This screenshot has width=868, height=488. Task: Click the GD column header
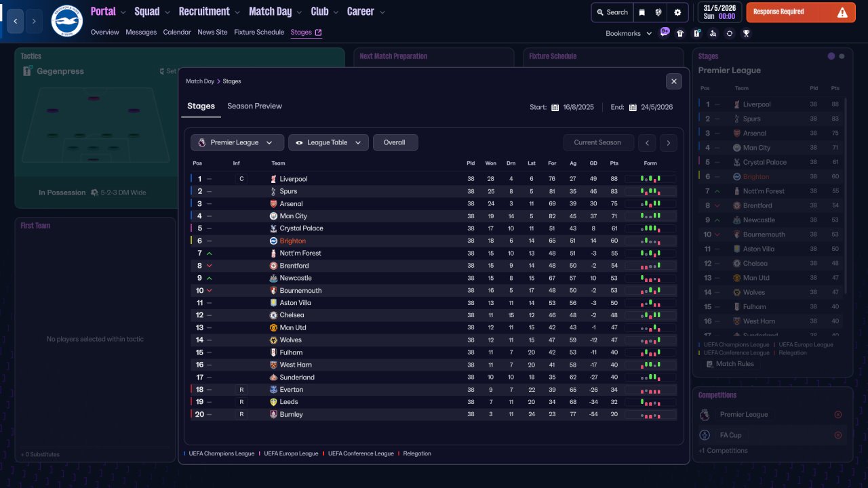(x=593, y=163)
